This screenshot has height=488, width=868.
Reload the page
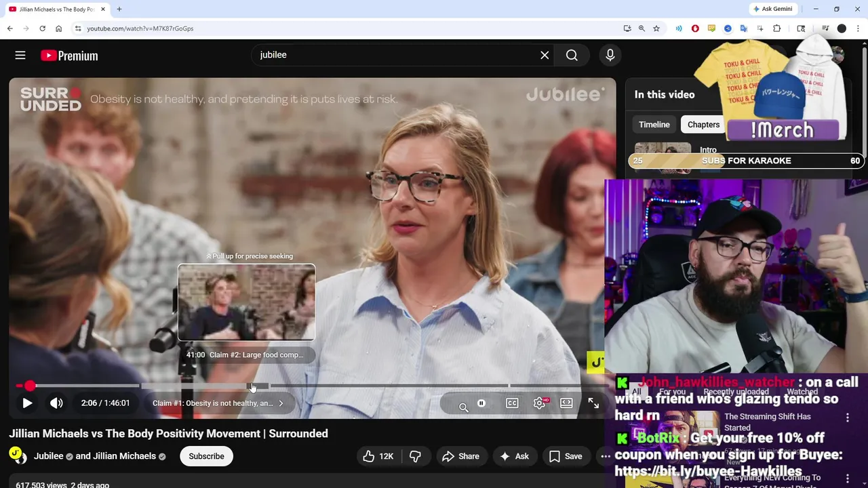(42, 28)
